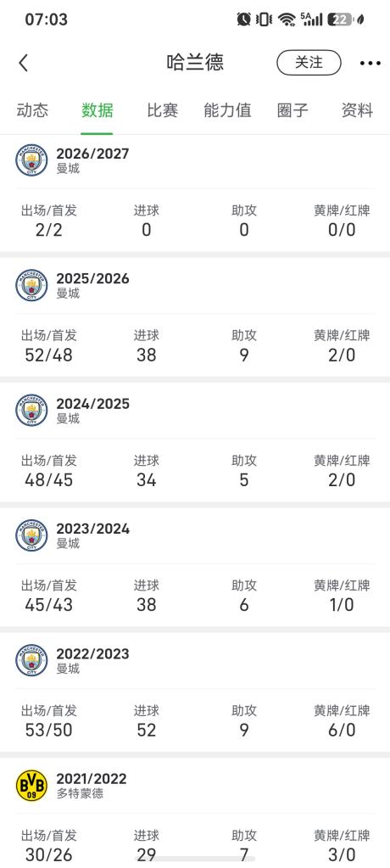The width and height of the screenshot is (390, 868).
Task: Tap Manchester City crest for 2024/2025 season
Action: (31, 410)
